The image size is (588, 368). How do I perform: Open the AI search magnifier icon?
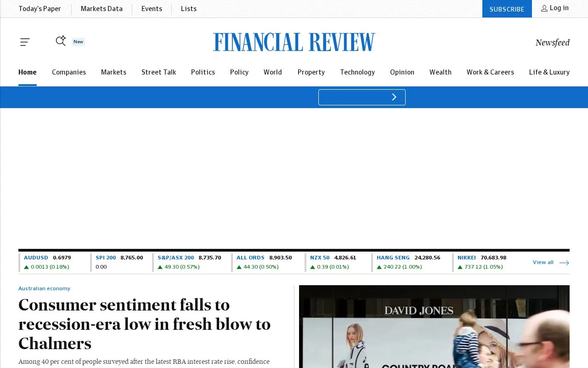61,41
